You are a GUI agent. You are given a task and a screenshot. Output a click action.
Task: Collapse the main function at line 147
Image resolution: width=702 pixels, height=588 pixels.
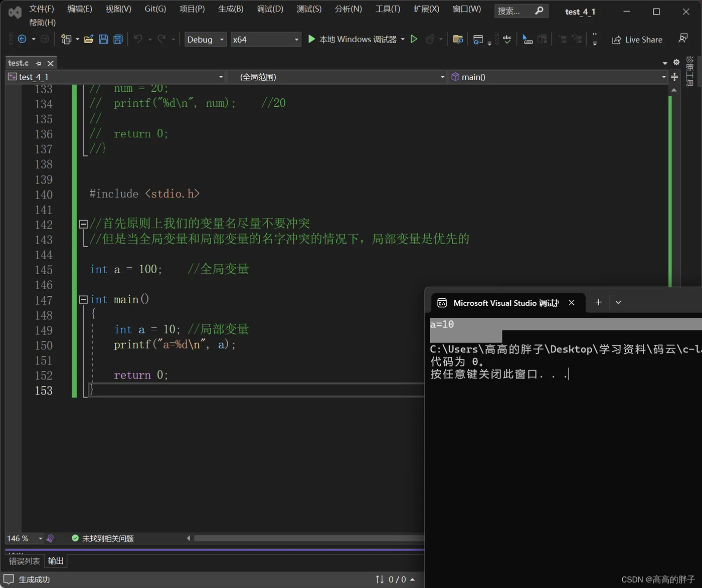click(83, 300)
